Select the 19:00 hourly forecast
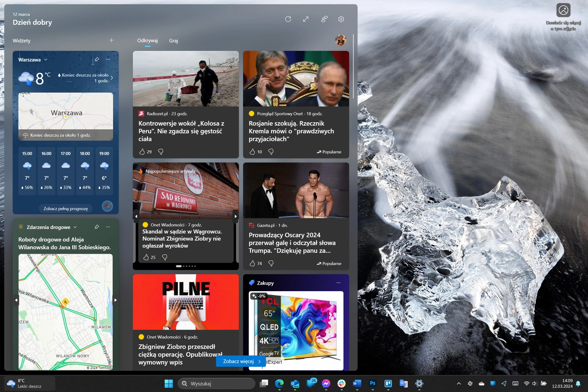 coord(104,171)
